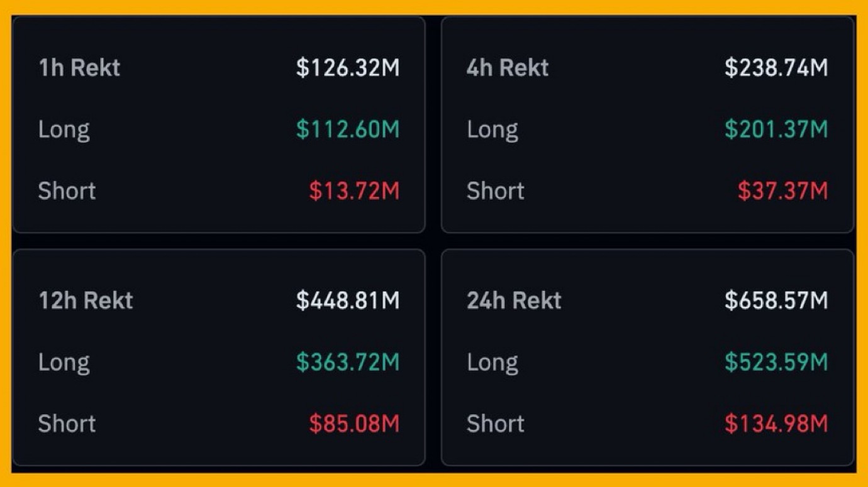Click the 1h total $126.32M value

coord(348,68)
